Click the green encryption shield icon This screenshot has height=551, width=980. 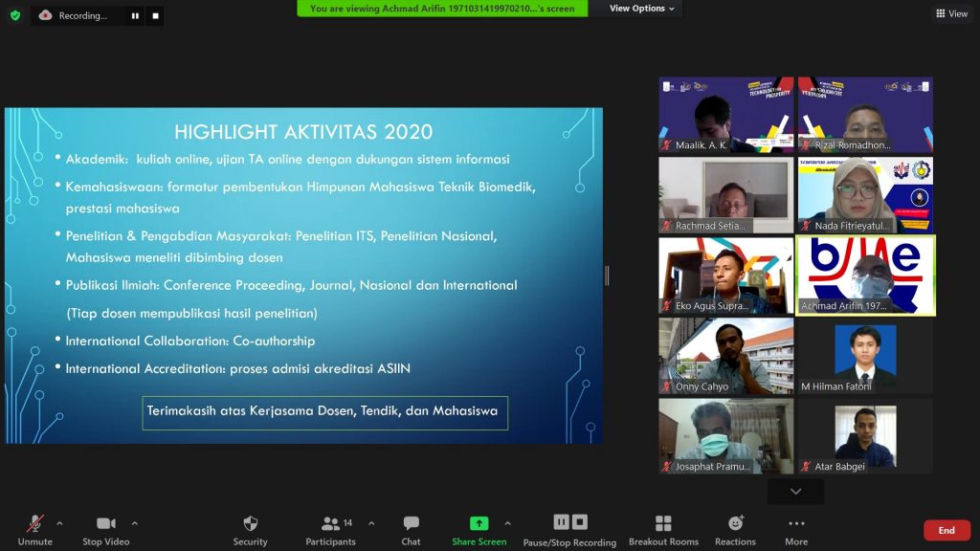(x=14, y=15)
